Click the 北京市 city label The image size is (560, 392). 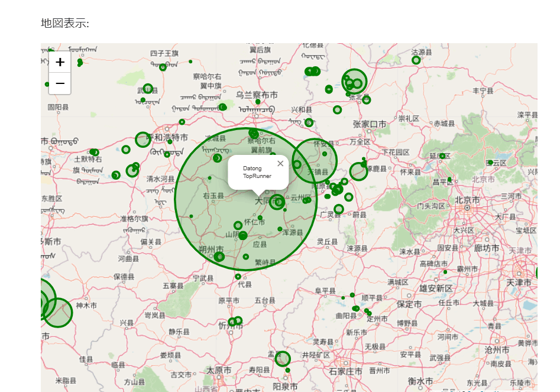tap(467, 200)
